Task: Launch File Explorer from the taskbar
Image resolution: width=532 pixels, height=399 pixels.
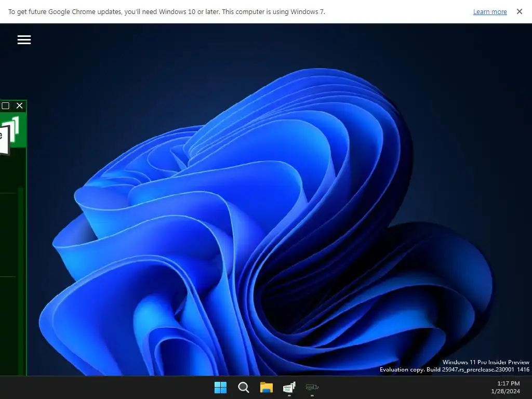Action: tap(267, 387)
